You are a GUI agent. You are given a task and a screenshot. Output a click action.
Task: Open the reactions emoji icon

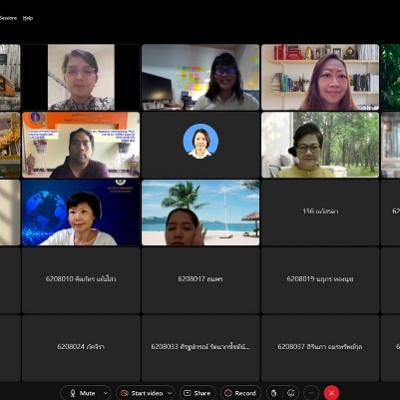[x=291, y=393]
